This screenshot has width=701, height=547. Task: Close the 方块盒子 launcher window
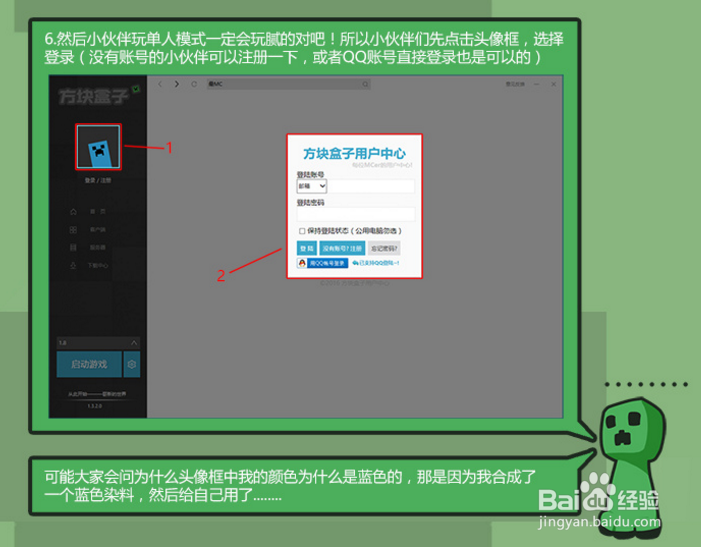(x=553, y=84)
